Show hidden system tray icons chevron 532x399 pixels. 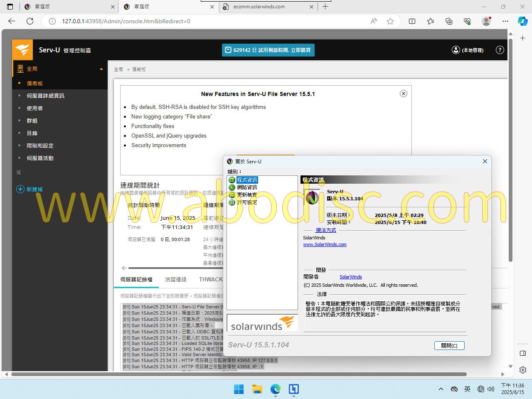coord(441,389)
